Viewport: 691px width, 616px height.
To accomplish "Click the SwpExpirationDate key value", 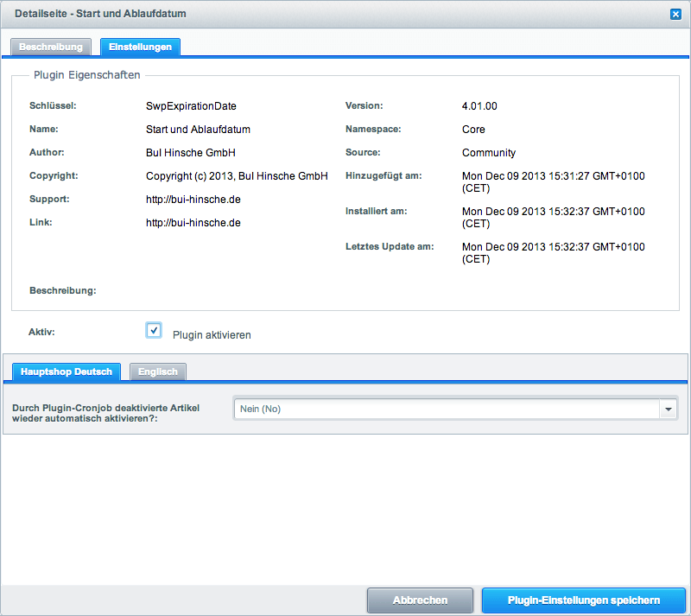I will pos(191,106).
